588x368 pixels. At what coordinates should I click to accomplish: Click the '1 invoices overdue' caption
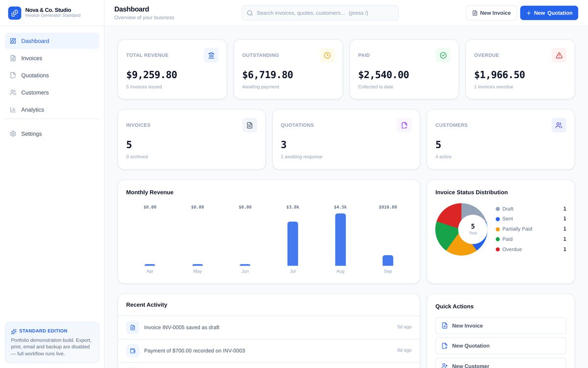[493, 87]
